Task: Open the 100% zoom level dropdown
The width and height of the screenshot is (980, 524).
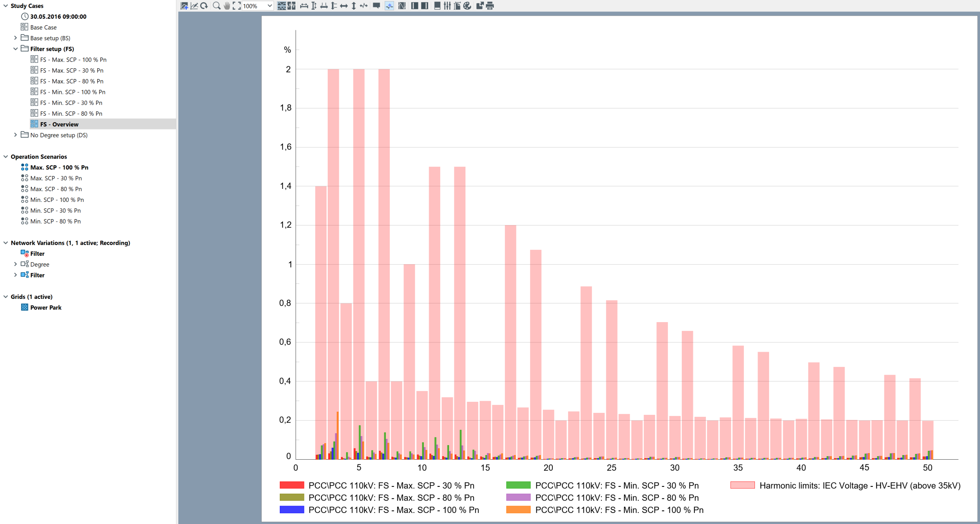Action: click(258, 6)
